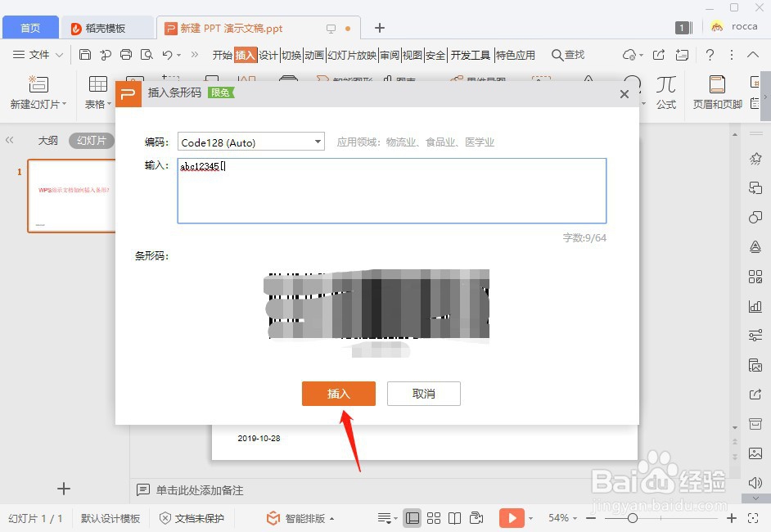Click the speaker icon in right sidebar

tap(755, 482)
